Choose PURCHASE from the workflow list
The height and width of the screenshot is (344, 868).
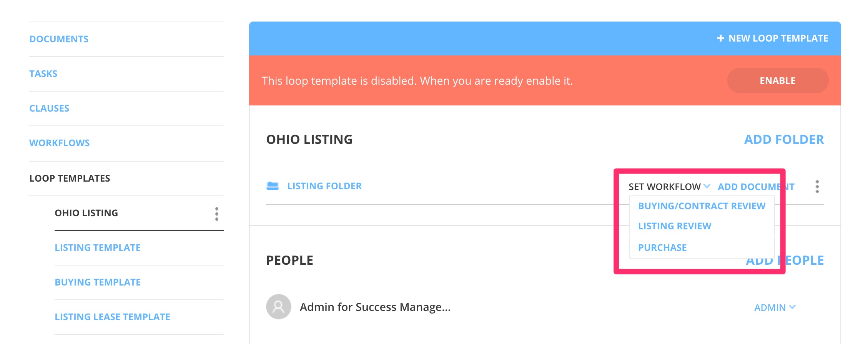(662, 247)
